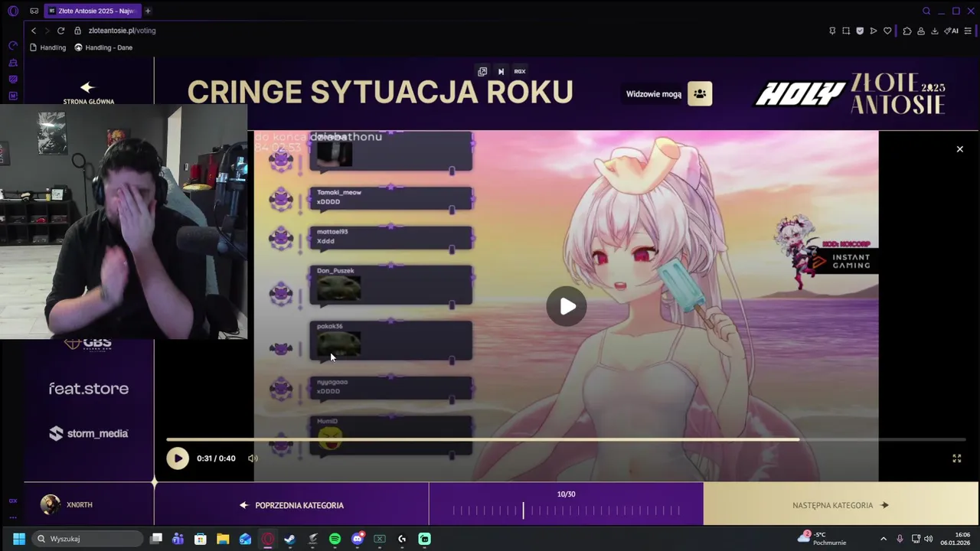Go to Następna Kategoria
The image size is (980, 551).
(841, 505)
